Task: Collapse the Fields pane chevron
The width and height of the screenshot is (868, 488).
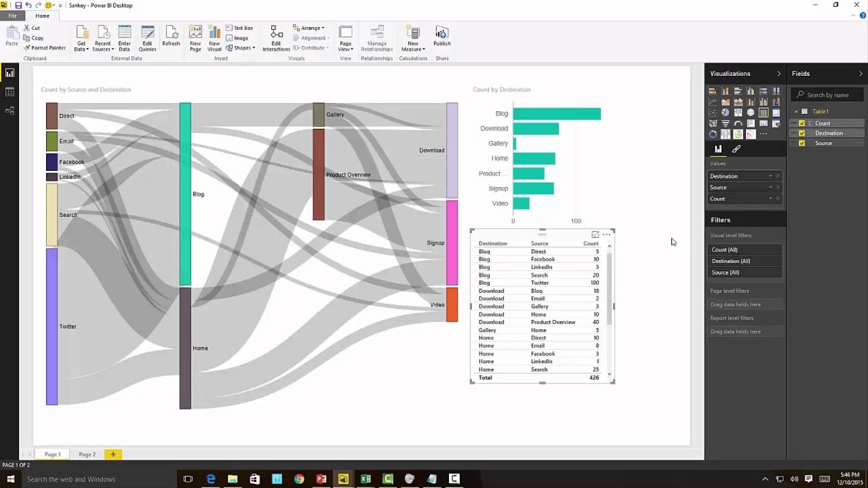Action: [861, 73]
